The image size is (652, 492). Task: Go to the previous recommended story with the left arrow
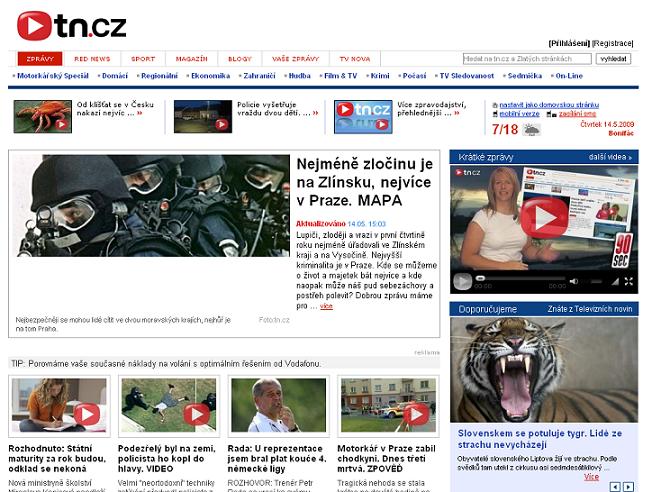coord(615,486)
